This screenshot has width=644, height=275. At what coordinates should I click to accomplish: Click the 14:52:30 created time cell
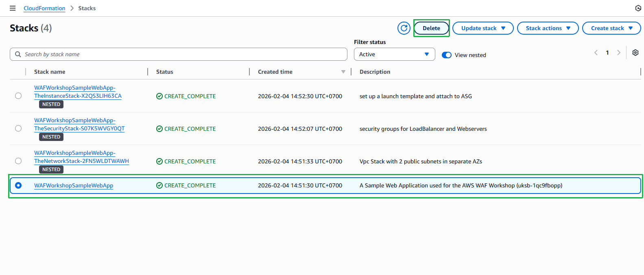(300, 96)
